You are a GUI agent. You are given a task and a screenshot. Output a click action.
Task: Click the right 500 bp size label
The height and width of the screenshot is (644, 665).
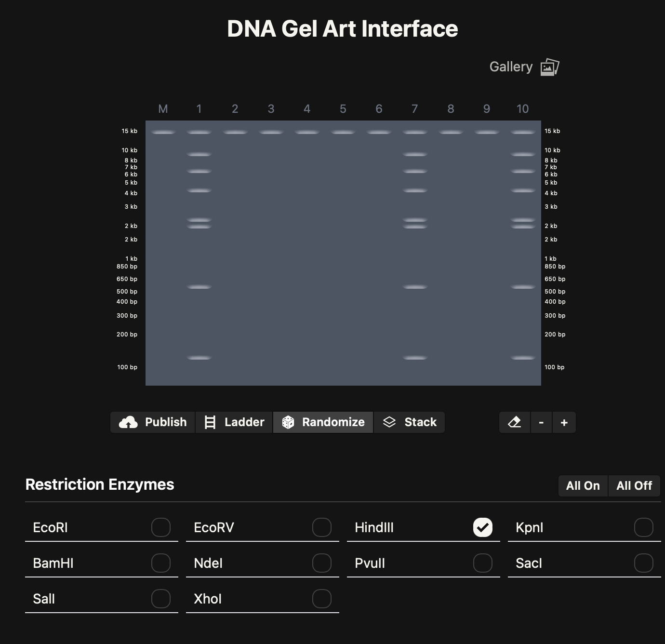555,292
